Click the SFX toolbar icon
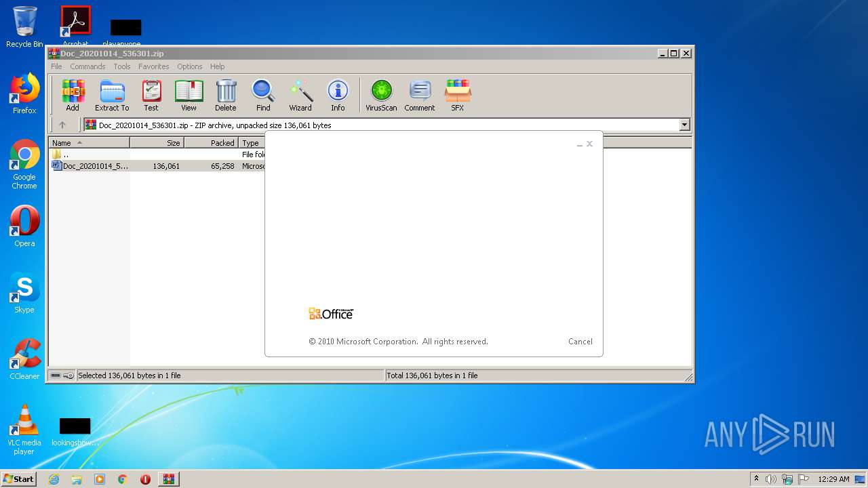Screen dimensions: 868x488 click(458, 95)
